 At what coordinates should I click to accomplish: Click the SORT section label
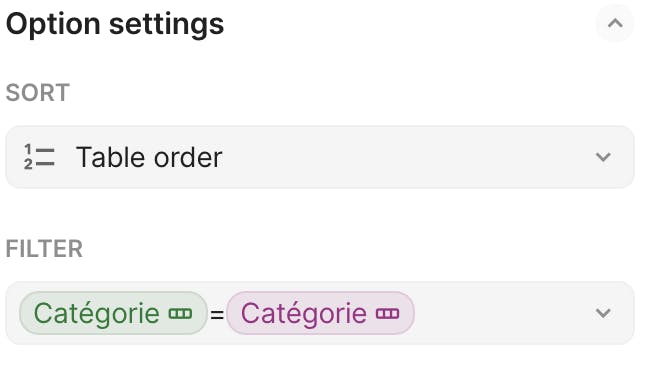tap(38, 92)
